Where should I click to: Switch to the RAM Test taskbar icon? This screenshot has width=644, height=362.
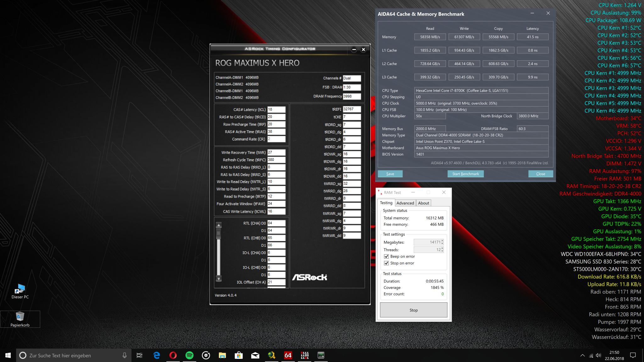click(x=304, y=355)
